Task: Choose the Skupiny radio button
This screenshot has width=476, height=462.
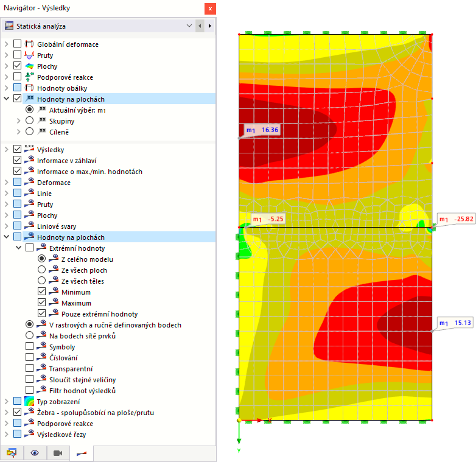Action: 29,121
